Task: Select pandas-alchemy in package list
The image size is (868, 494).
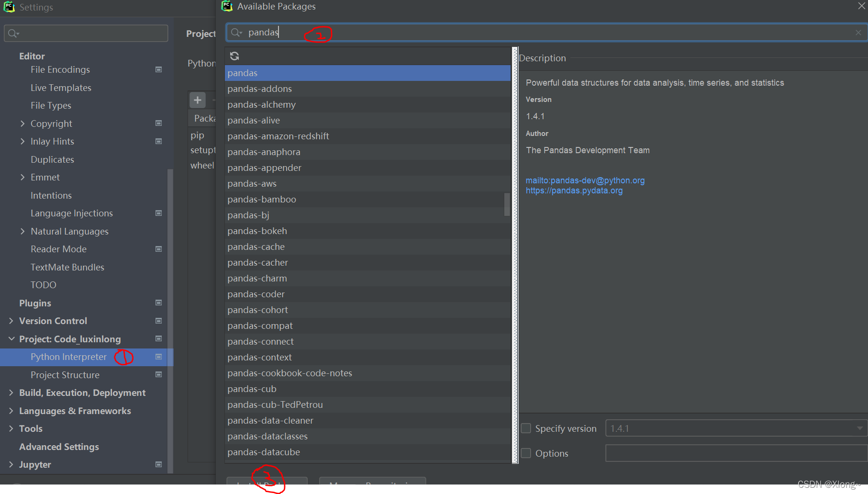Action: click(367, 104)
